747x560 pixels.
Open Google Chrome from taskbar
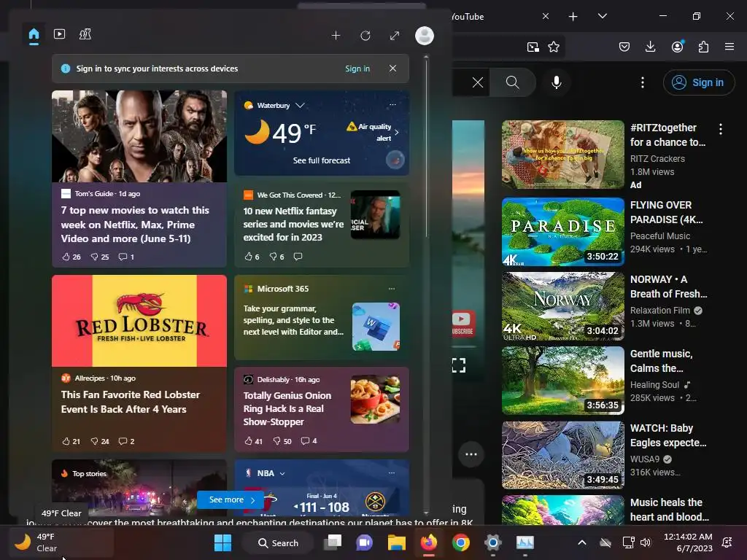461,542
